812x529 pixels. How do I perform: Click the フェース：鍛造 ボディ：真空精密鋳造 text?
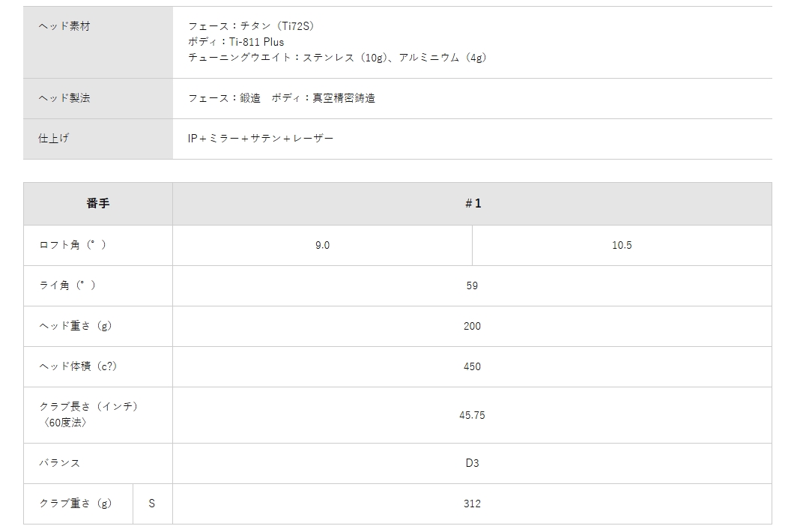pos(282,98)
